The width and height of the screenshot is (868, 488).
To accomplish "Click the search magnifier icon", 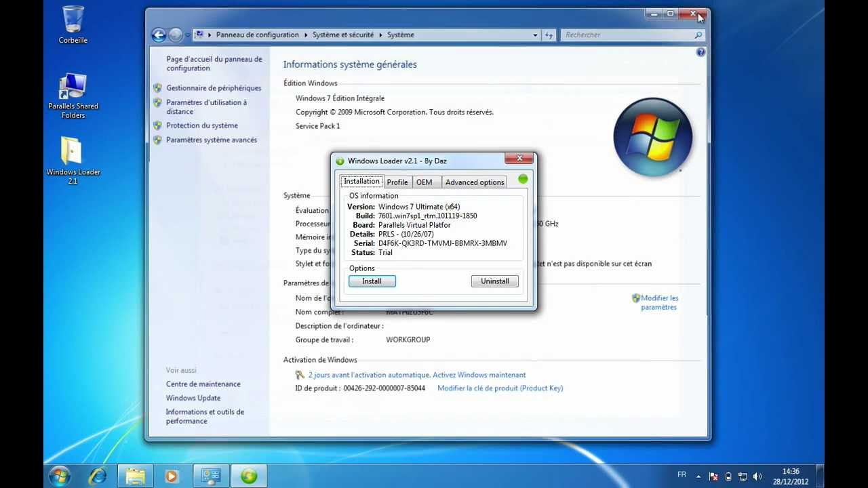I will pyautogui.click(x=698, y=35).
